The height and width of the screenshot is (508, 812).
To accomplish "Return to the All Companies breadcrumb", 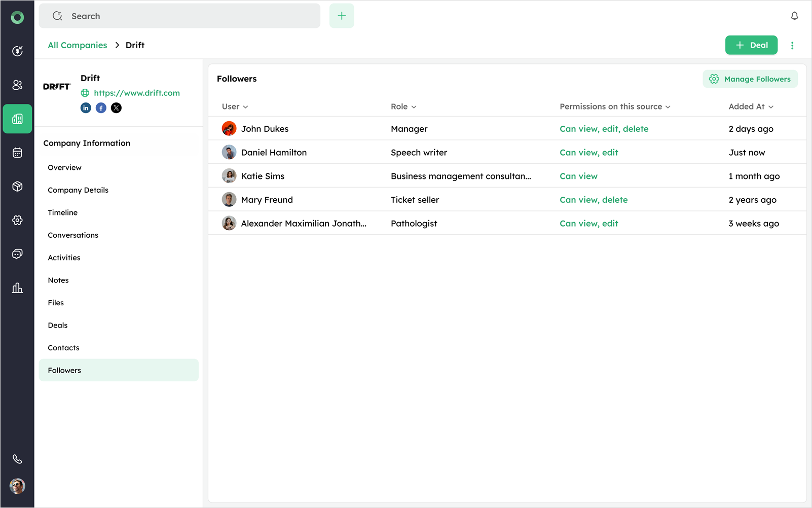I will pos(78,46).
